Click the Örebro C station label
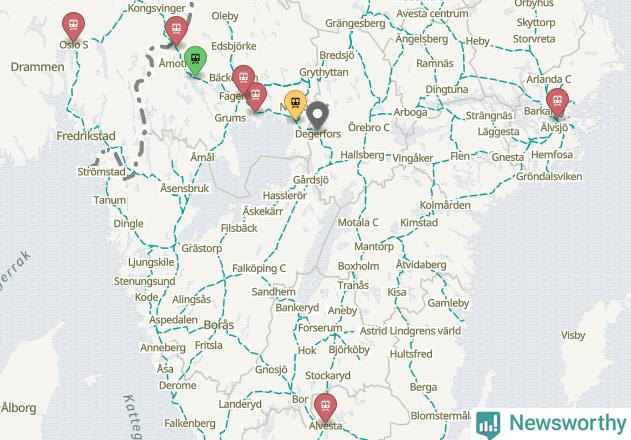The height and width of the screenshot is (440, 631). point(369,128)
